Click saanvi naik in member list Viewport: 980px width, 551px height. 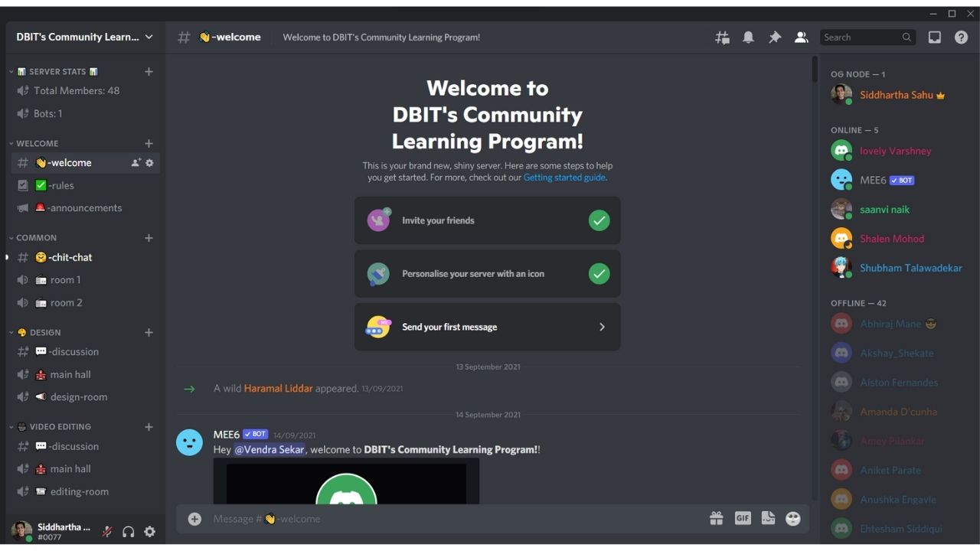tap(897, 209)
